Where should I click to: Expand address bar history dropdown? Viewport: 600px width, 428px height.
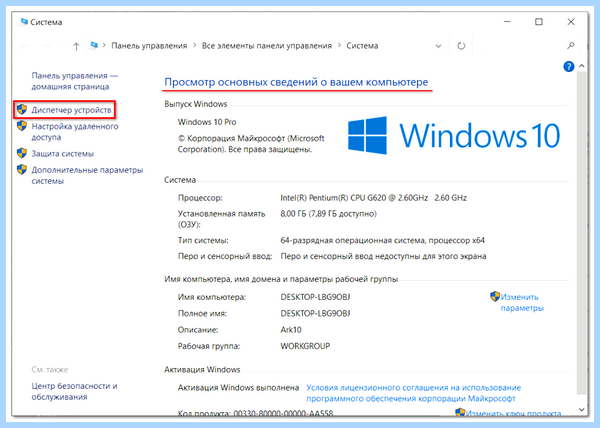(x=439, y=46)
